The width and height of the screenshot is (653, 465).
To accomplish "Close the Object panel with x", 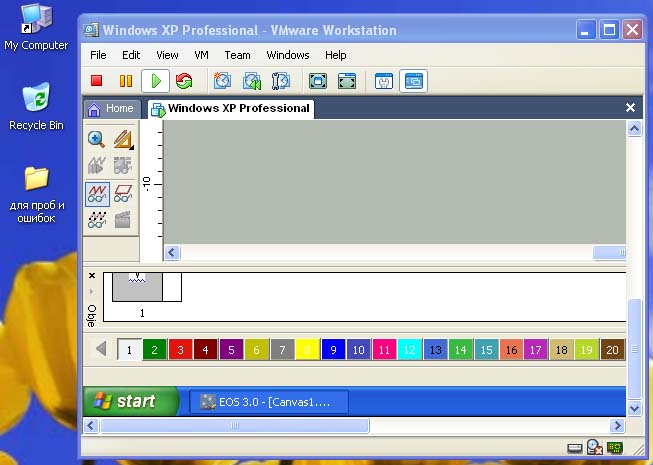I will click(x=92, y=275).
